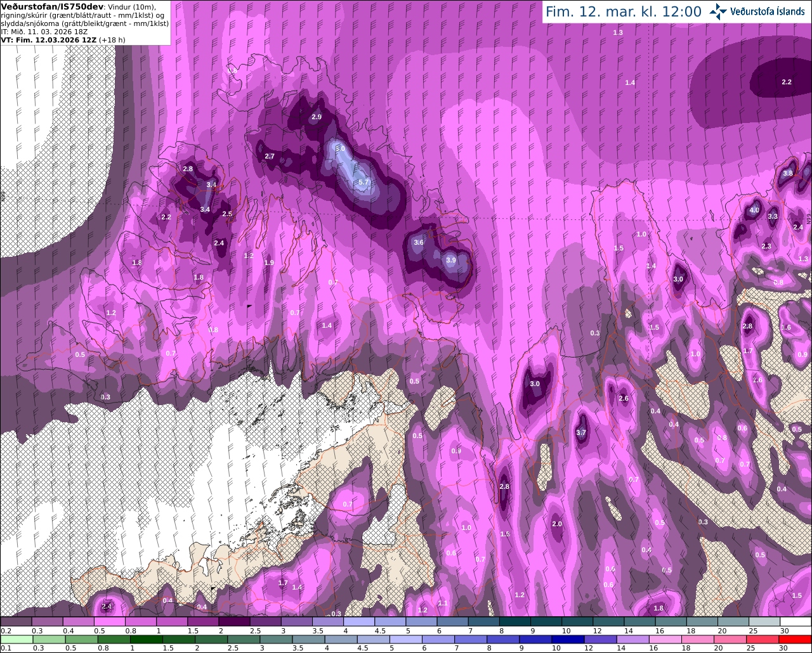Click the 4.0 value near eastern edge
812x653 pixels.
(754, 210)
